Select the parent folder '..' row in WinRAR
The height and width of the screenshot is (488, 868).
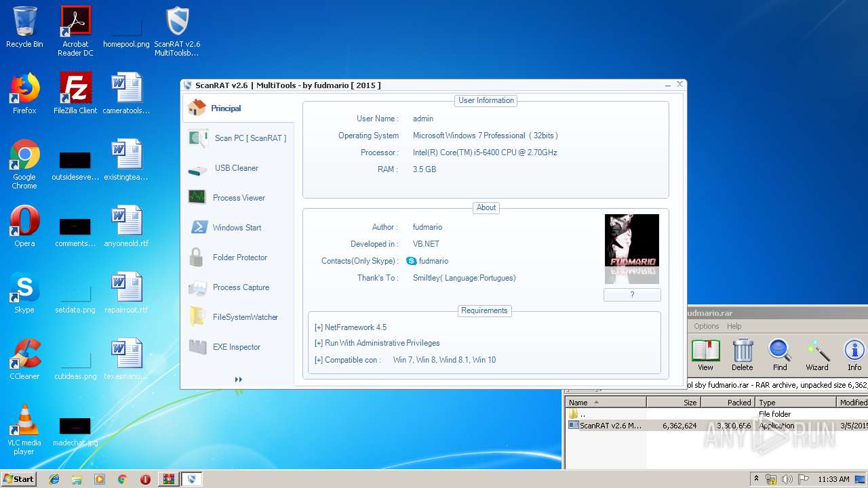click(716, 413)
